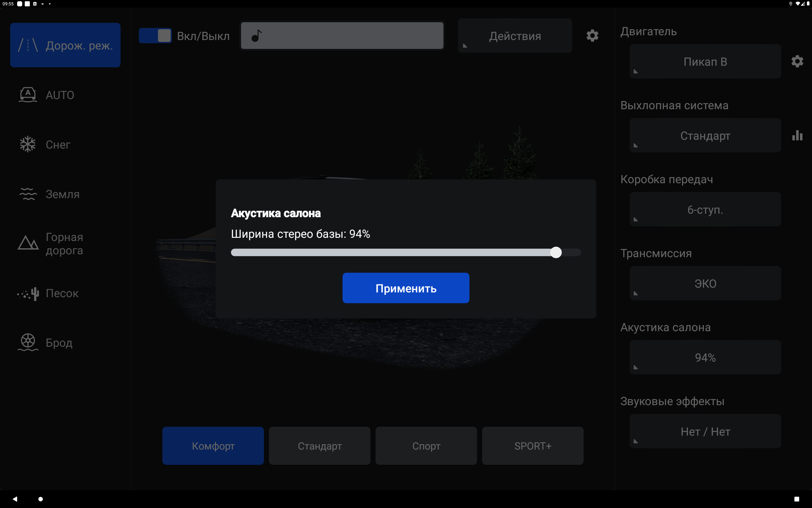
Task: Click the sound name input field
Action: pos(342,36)
